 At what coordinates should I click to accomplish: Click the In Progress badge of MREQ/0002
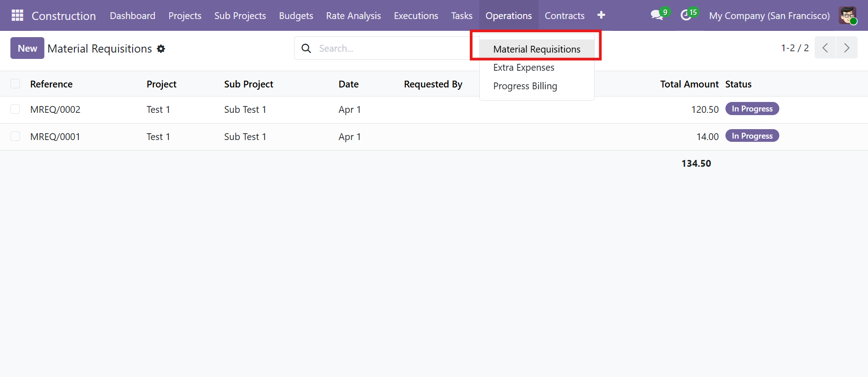pyautogui.click(x=752, y=109)
